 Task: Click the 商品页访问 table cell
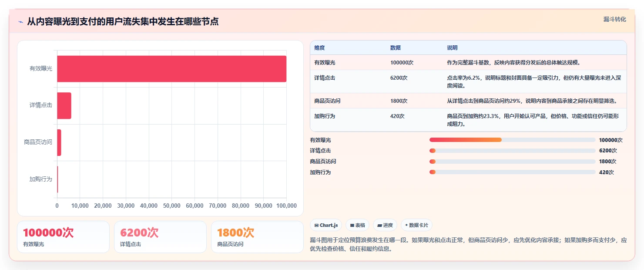point(348,101)
